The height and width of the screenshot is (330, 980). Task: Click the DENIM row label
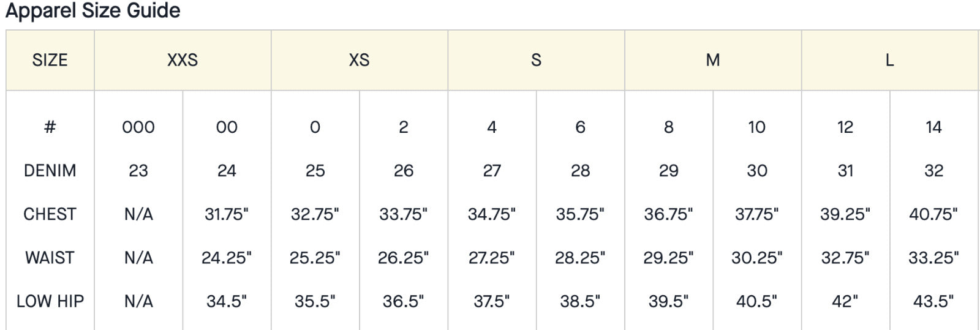point(50,171)
